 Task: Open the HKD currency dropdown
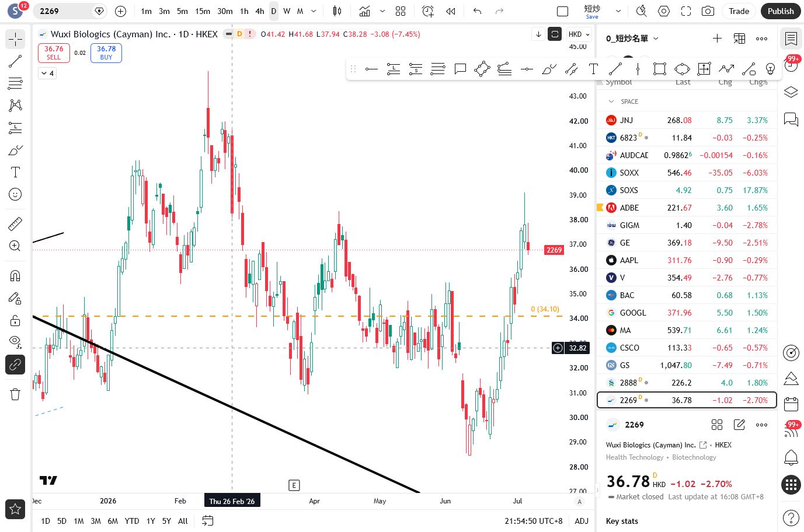click(579, 34)
